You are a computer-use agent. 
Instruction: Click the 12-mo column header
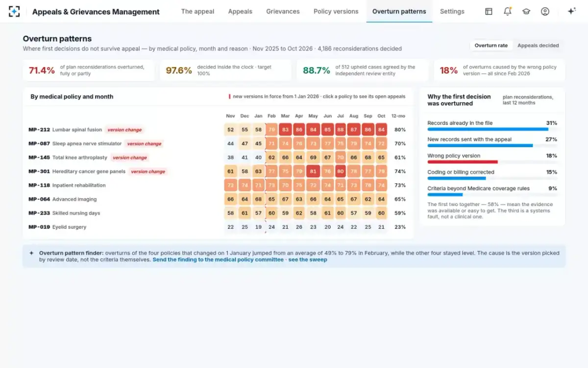[398, 116]
